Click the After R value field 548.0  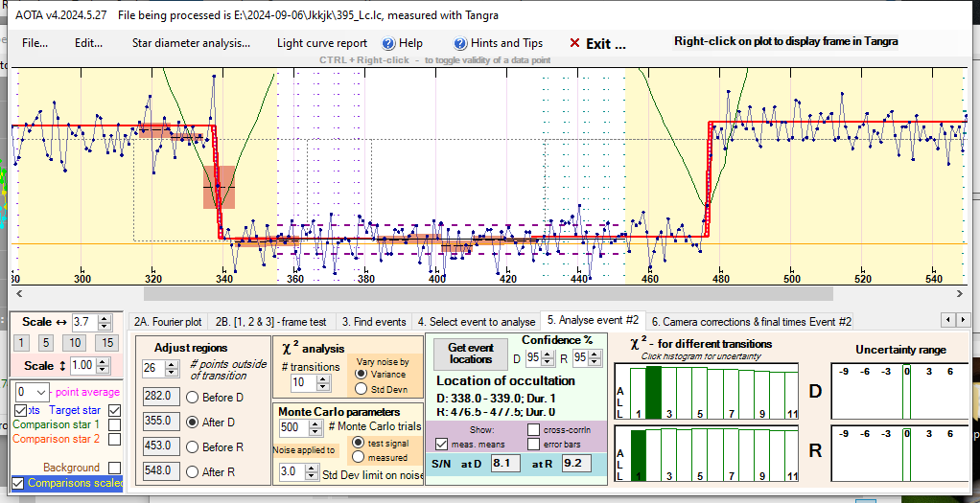point(161,472)
